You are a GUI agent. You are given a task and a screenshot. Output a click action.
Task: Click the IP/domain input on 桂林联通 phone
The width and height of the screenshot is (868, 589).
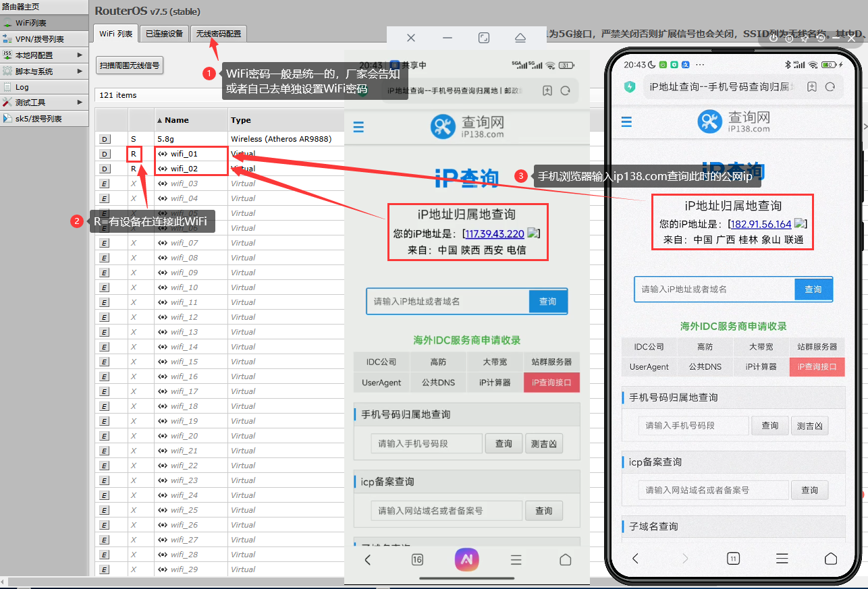(715, 289)
